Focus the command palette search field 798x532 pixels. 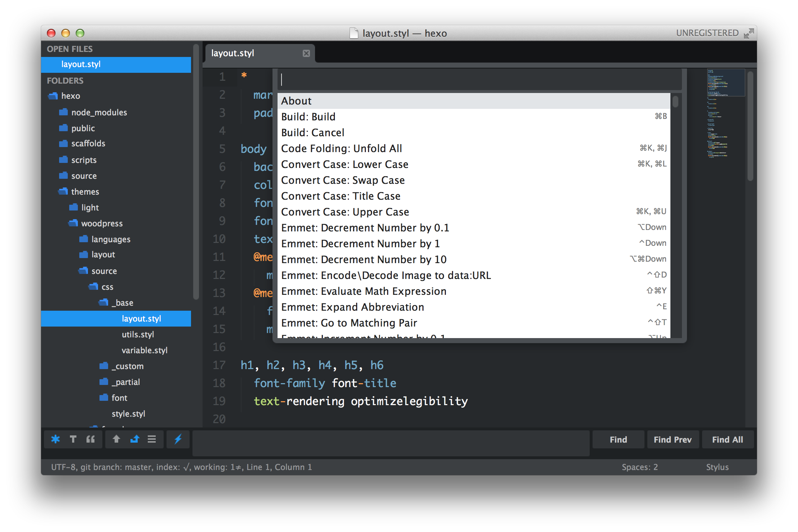479,80
